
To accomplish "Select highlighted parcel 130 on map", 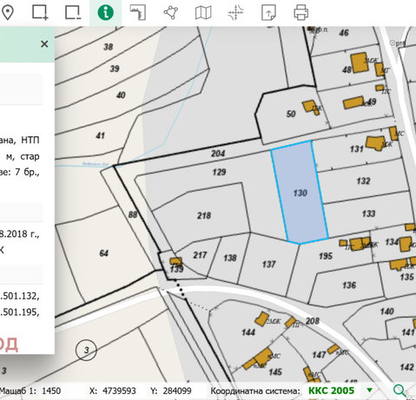I will tap(300, 192).
